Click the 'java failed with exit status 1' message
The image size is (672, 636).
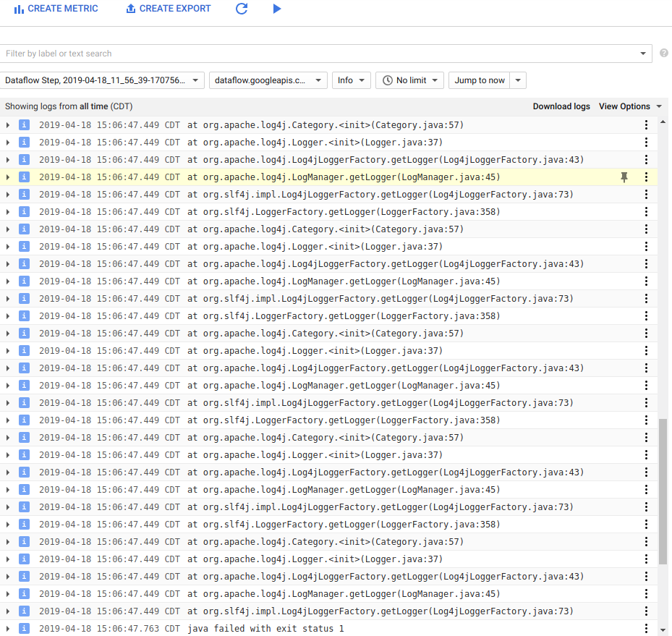pyautogui.click(x=265, y=629)
